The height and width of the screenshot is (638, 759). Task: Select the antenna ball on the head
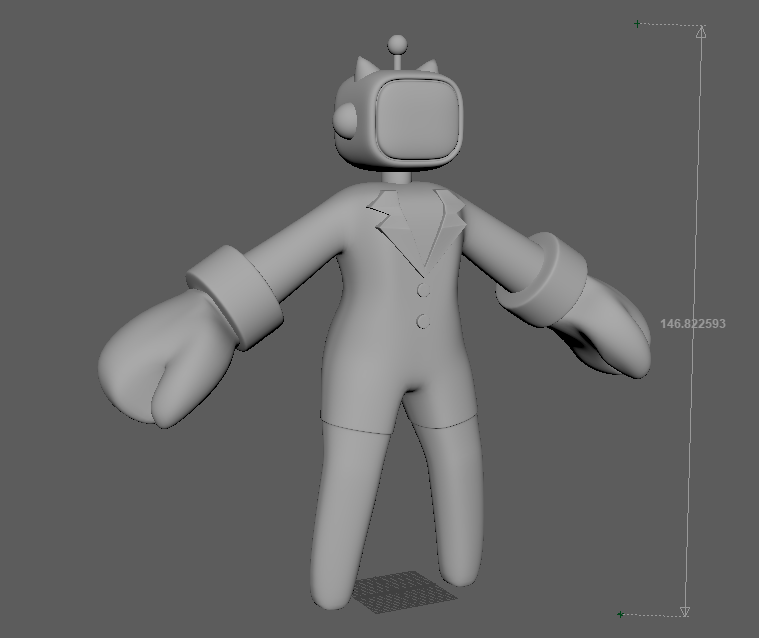click(x=397, y=44)
